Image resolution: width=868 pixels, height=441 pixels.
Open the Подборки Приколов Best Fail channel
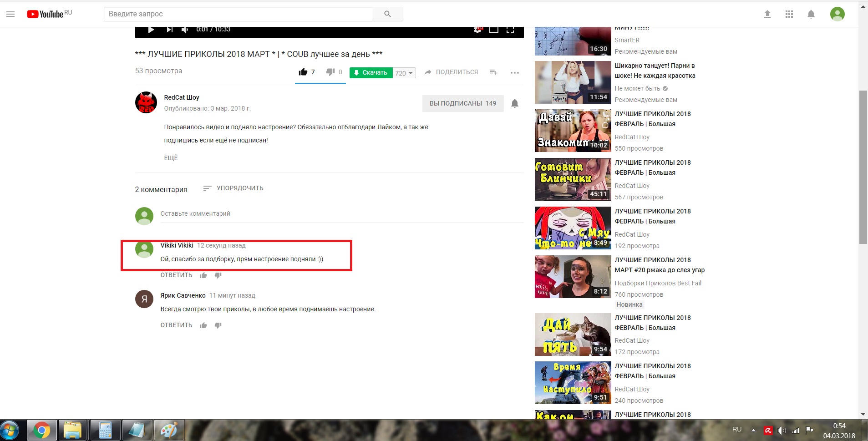point(658,283)
